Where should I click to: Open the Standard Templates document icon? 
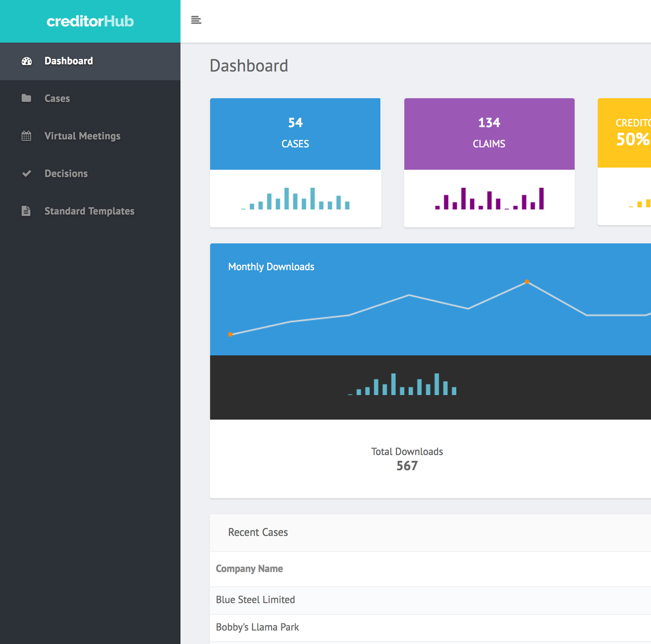tap(26, 211)
